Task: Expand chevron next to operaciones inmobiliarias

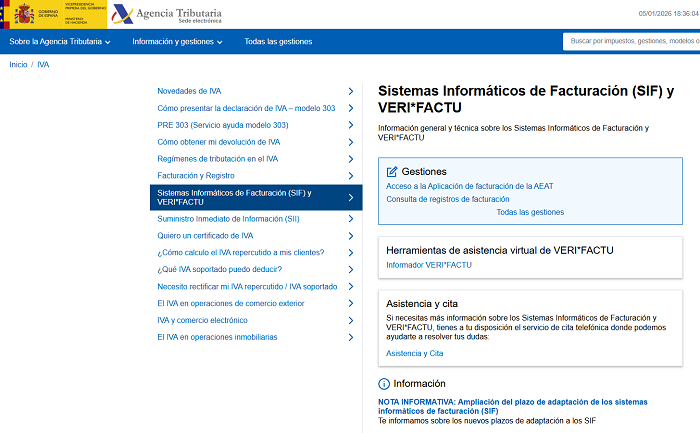Action: click(351, 337)
